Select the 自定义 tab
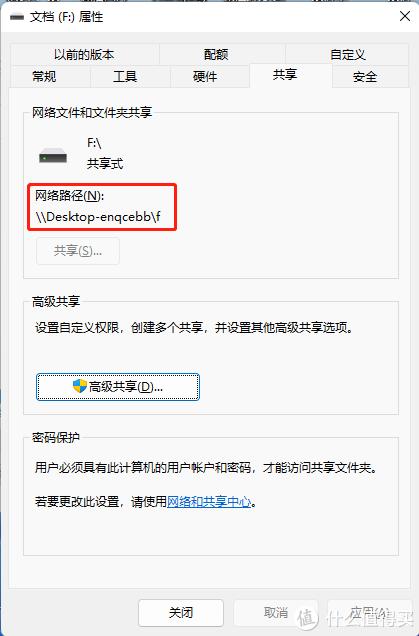 coord(348,54)
